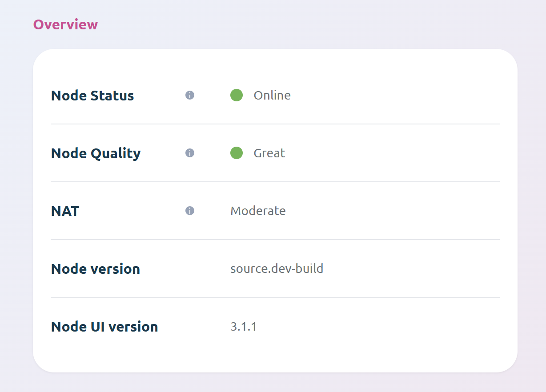Click the Node UI version label

[104, 326]
